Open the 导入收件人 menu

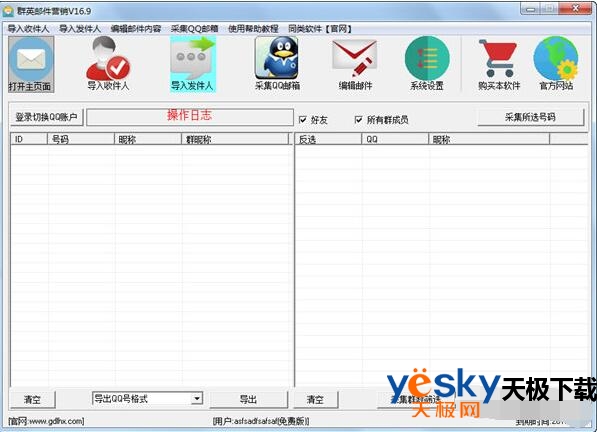28,29
